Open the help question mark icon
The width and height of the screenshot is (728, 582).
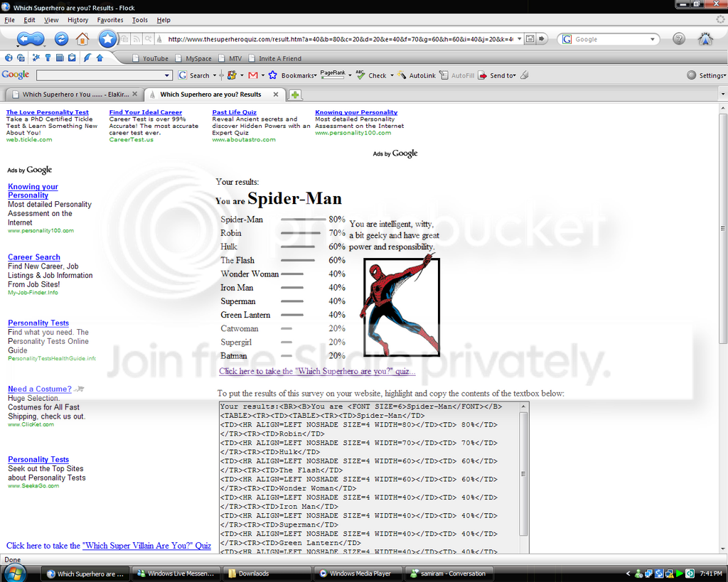(x=679, y=39)
